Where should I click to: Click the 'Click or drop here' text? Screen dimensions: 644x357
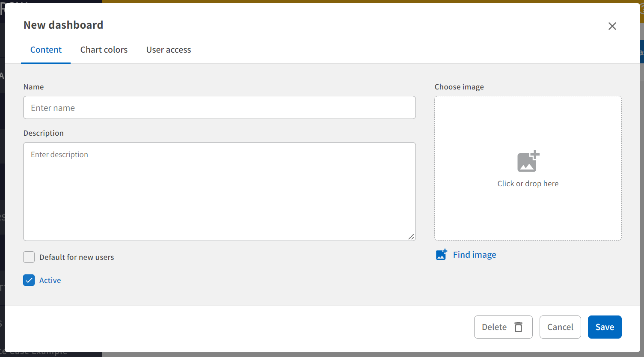click(528, 184)
